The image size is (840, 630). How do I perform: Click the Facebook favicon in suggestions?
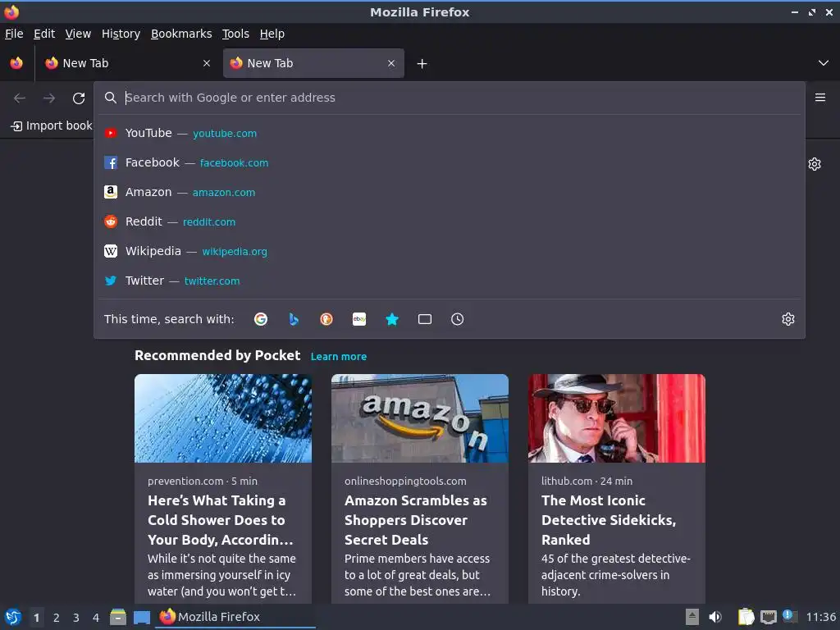click(111, 163)
